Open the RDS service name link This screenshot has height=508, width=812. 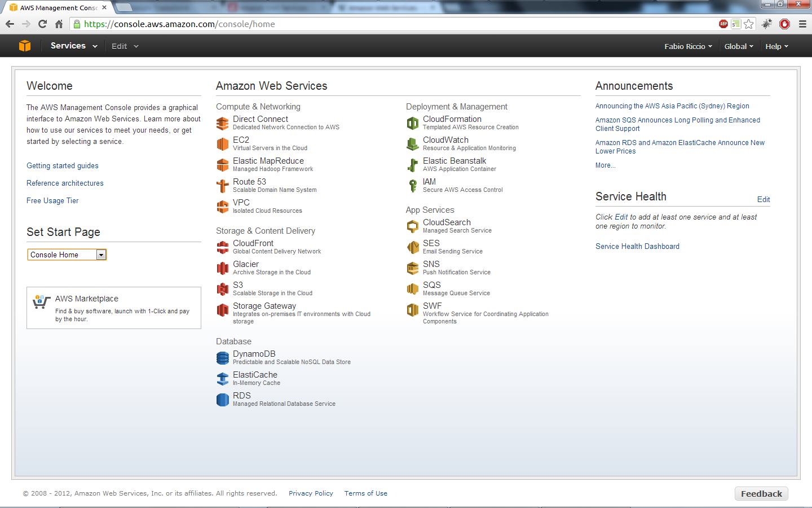242,396
